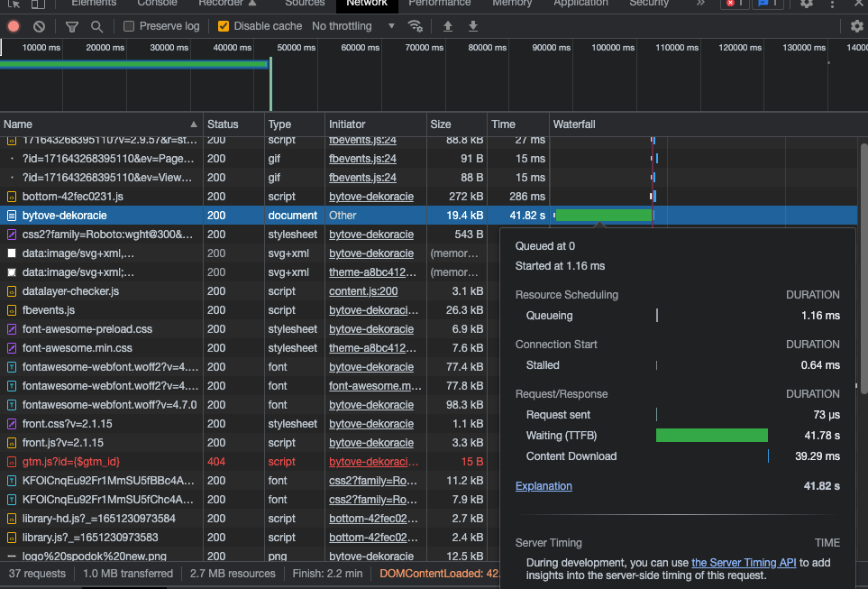The width and height of the screenshot is (868, 589).
Task: Open the Explanation link in timing popup
Action: [544, 486]
